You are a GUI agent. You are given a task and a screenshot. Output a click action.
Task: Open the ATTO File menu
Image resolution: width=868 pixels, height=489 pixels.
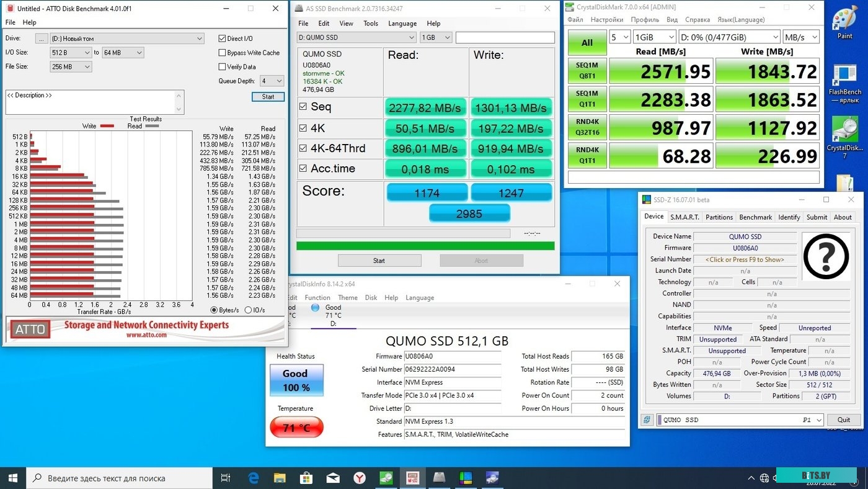coord(10,23)
